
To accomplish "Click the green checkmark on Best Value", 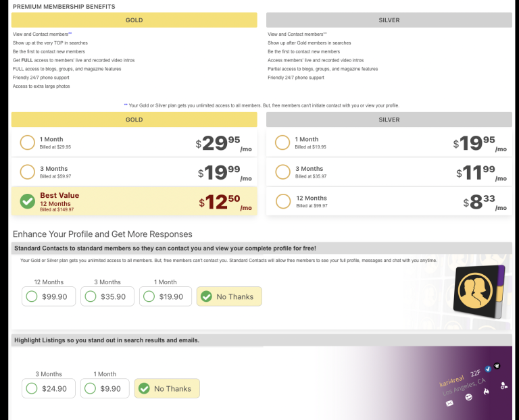I will [28, 201].
